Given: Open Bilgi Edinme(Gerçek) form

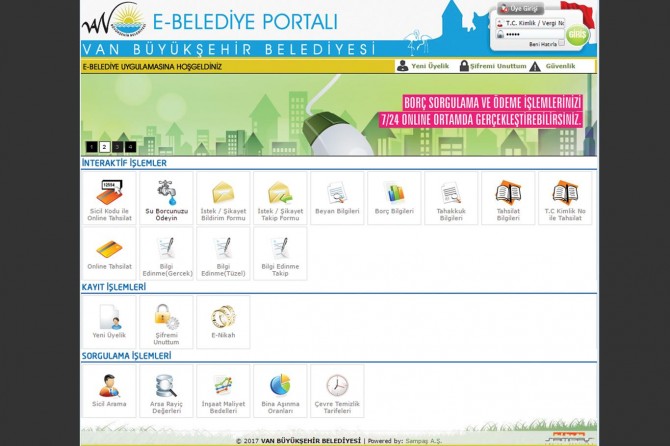Looking at the screenshot, I should click(166, 254).
